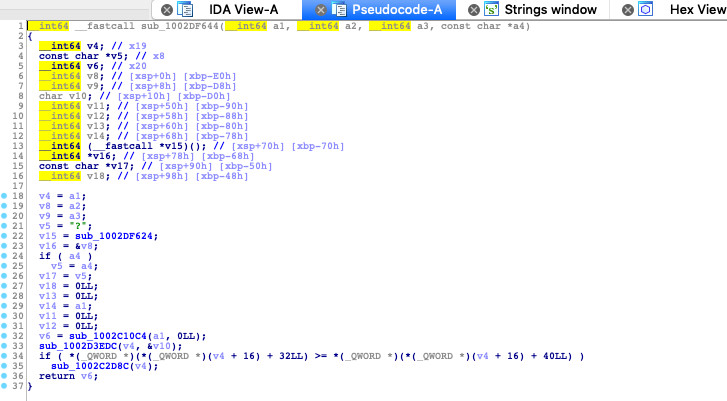Click '32LL' offset on line 34
Screen dimensions: 727x401
tap(291, 356)
